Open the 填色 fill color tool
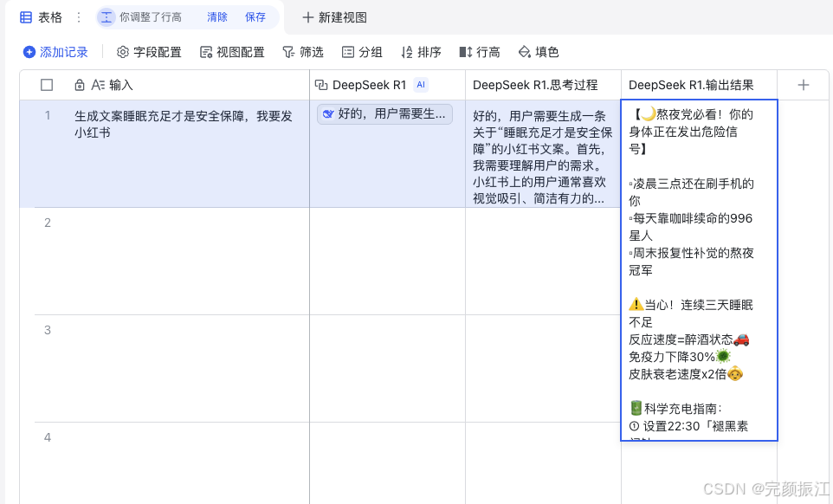Screen dimensions: 833x504 [539, 52]
